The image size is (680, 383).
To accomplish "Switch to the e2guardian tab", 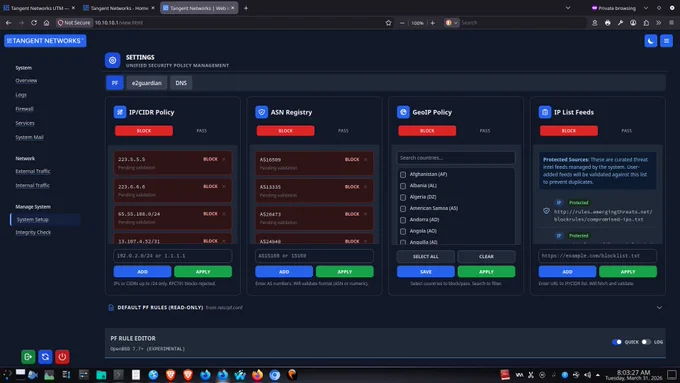I will click(x=147, y=83).
